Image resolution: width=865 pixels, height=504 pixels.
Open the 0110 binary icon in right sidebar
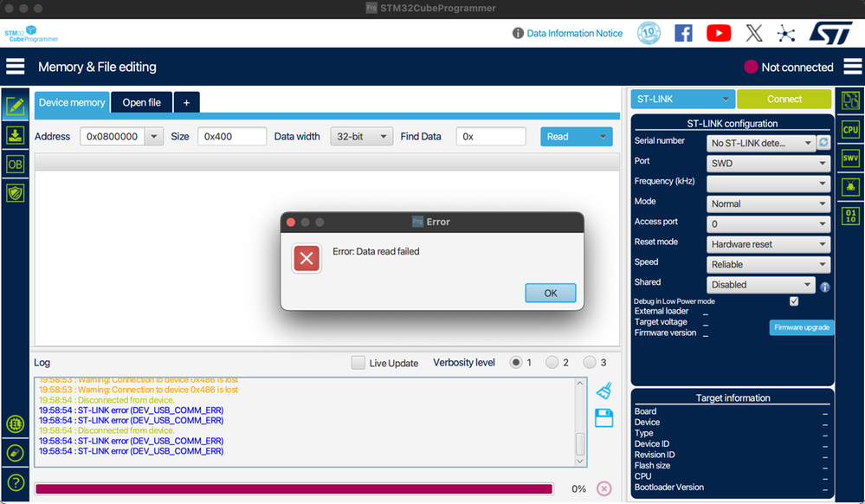coord(850,216)
